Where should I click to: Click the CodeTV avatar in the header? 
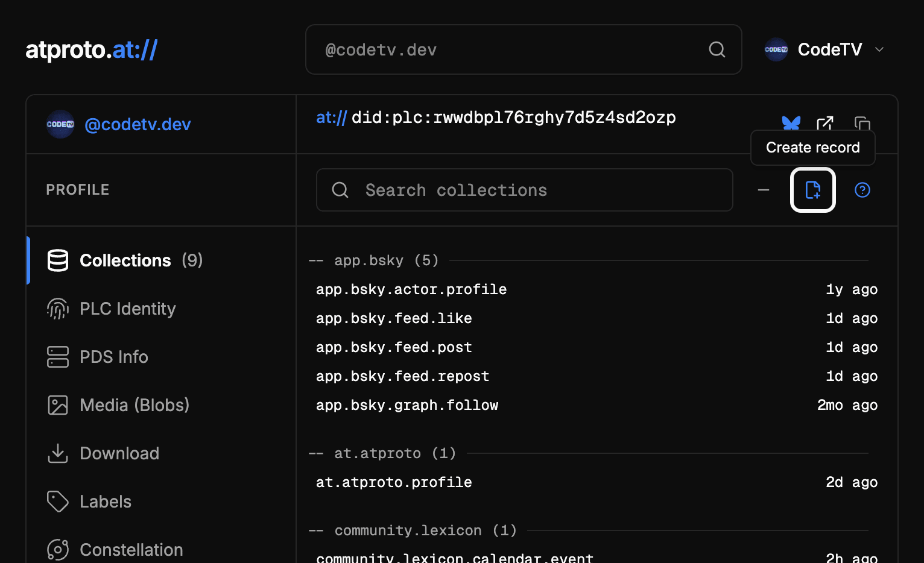(776, 49)
